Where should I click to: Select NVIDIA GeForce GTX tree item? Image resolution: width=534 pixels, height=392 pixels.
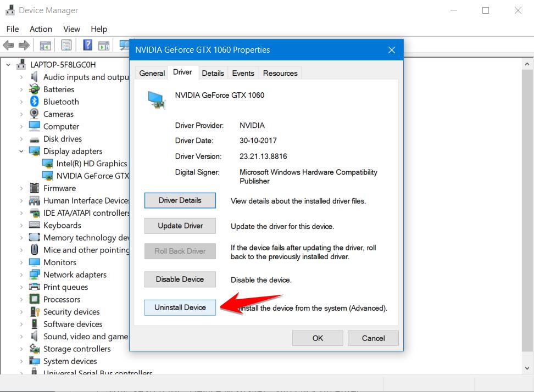(85, 176)
